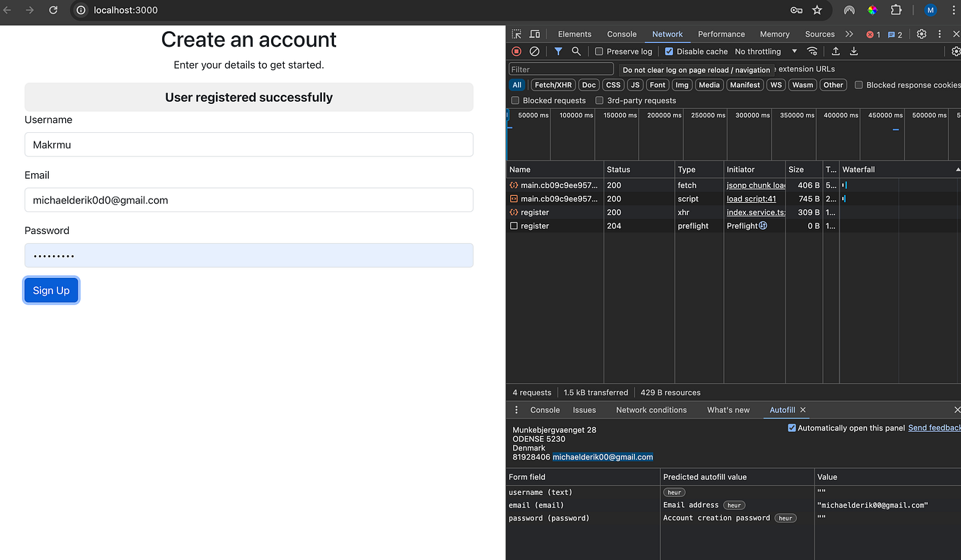This screenshot has width=961, height=560.
Task: Enable the Preserve log checkbox
Action: pos(599,51)
